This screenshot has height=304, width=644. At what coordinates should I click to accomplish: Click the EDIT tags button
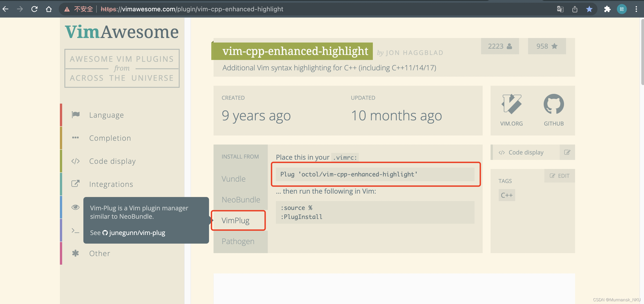(x=559, y=176)
